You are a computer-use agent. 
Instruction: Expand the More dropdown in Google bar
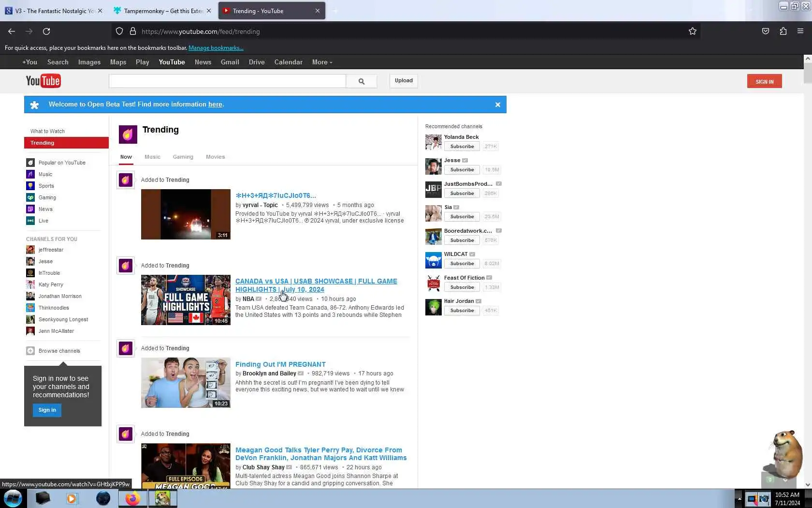click(x=322, y=62)
